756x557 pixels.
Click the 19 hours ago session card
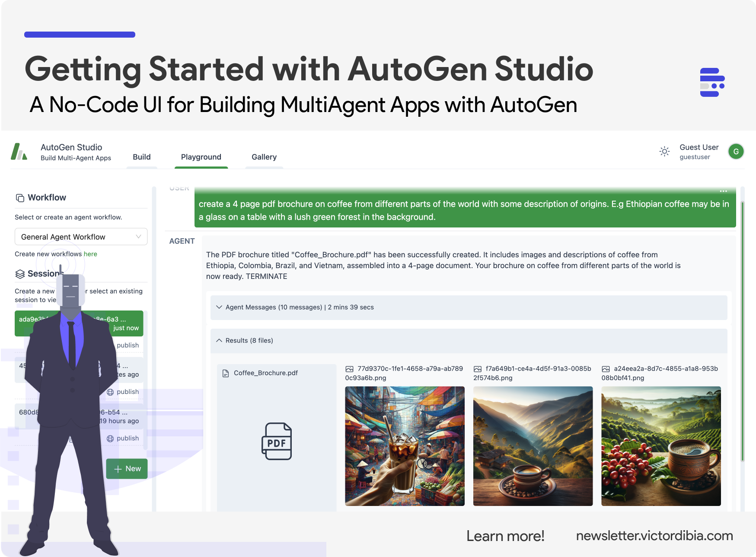[x=79, y=416]
